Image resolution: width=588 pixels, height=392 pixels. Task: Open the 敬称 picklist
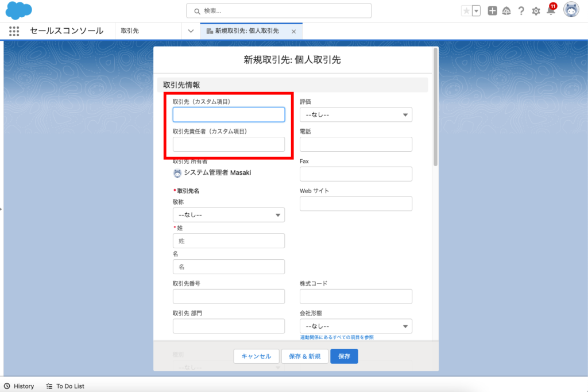pyautogui.click(x=229, y=215)
